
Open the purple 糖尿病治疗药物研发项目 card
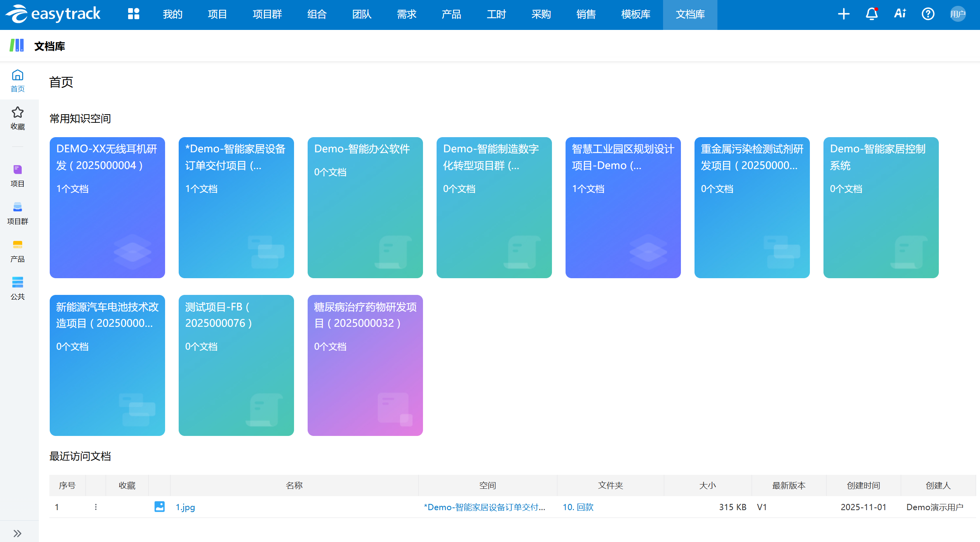point(365,365)
